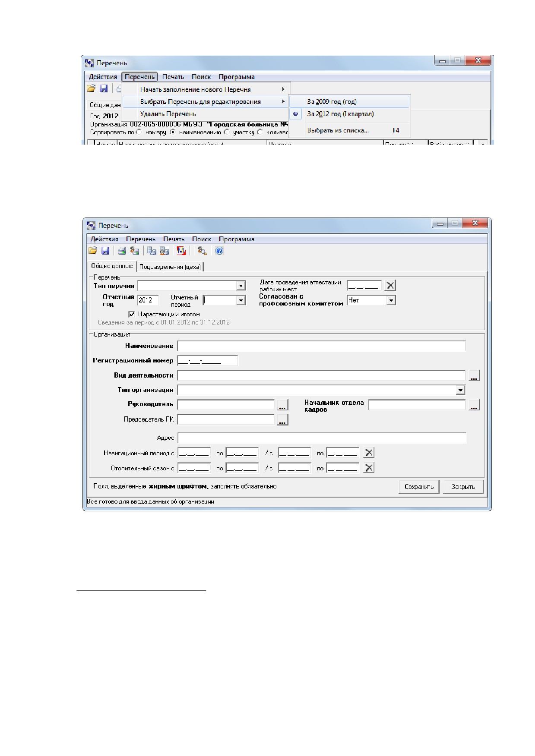Click the binoculars search icon in the toolbar

coord(202,251)
